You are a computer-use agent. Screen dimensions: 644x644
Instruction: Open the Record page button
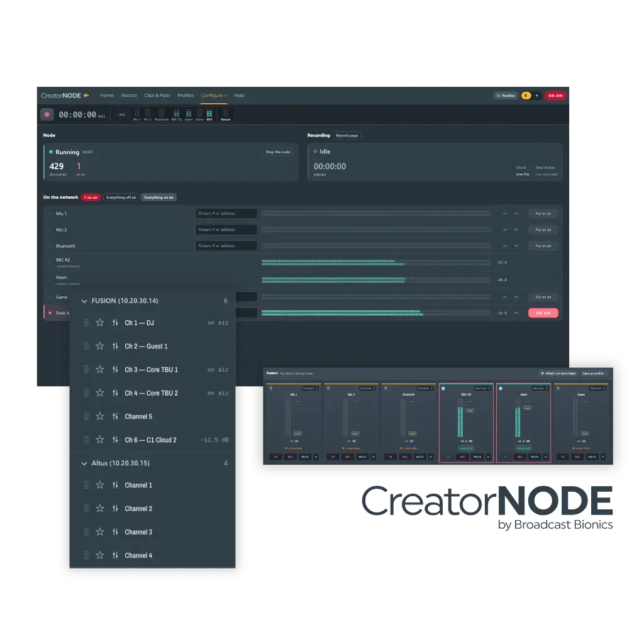click(347, 136)
